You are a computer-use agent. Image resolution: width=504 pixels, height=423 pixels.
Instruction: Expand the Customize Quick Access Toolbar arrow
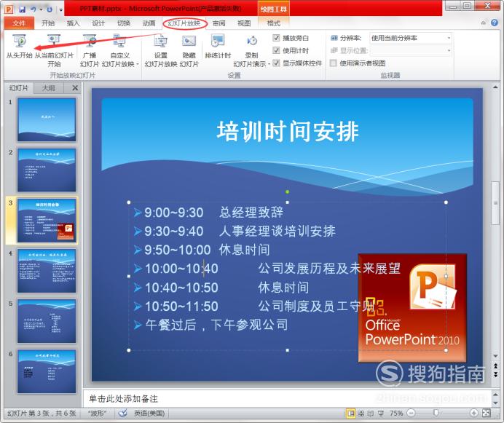click(60, 9)
